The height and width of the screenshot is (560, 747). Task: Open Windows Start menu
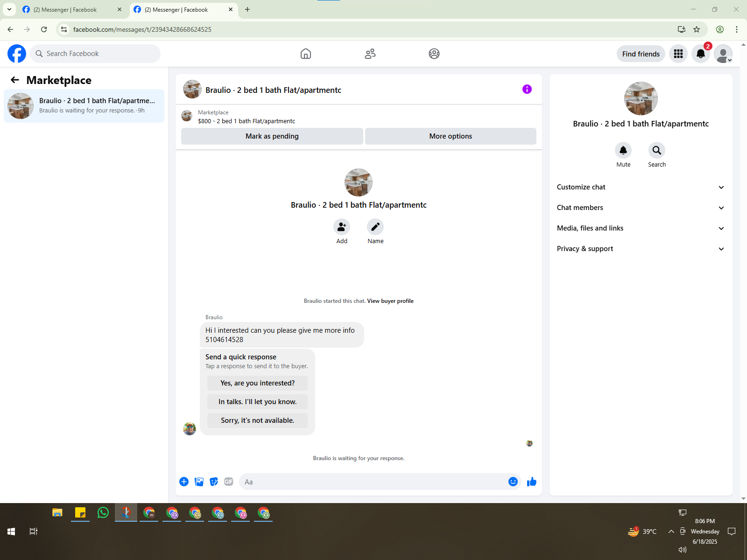[x=11, y=531]
